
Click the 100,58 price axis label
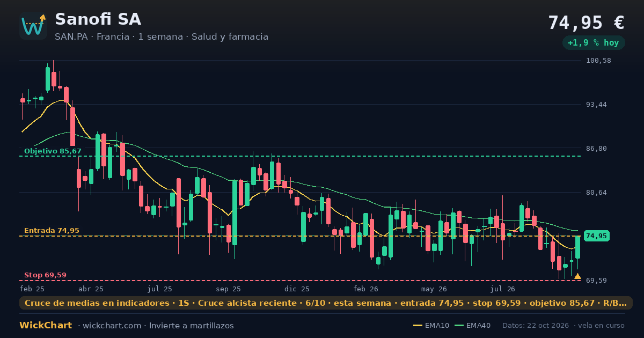[x=599, y=61]
